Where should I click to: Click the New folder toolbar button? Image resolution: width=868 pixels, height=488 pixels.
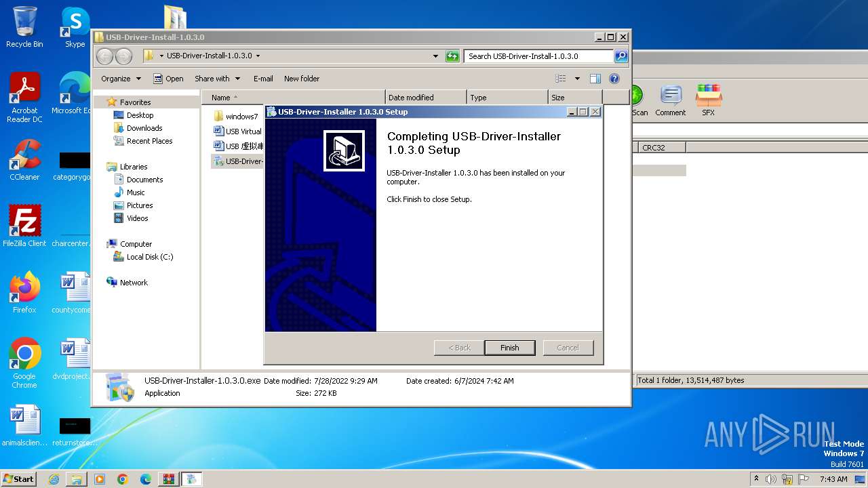[x=302, y=79]
